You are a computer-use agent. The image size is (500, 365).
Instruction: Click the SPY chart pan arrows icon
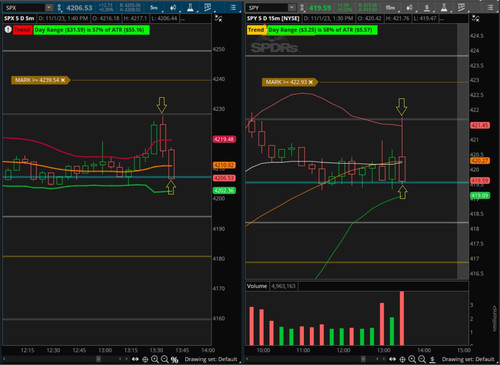tap(392, 359)
